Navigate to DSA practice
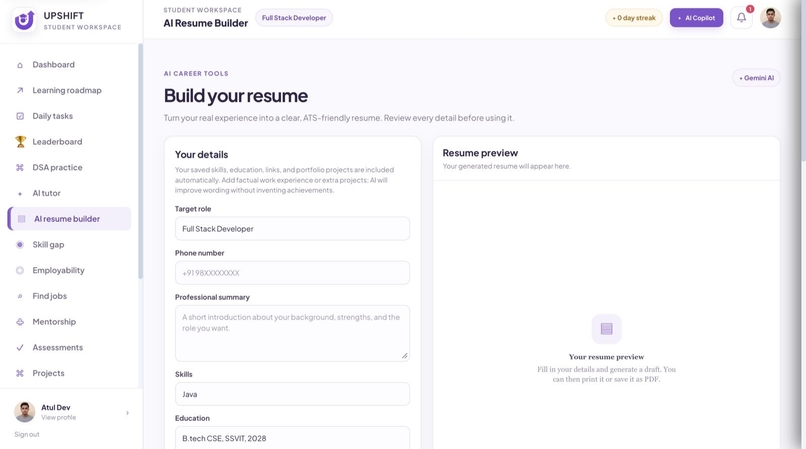This screenshot has width=806, height=449. point(69,168)
